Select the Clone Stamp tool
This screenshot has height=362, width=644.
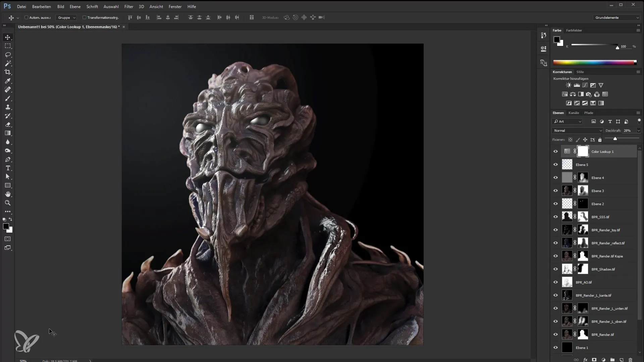point(7,107)
